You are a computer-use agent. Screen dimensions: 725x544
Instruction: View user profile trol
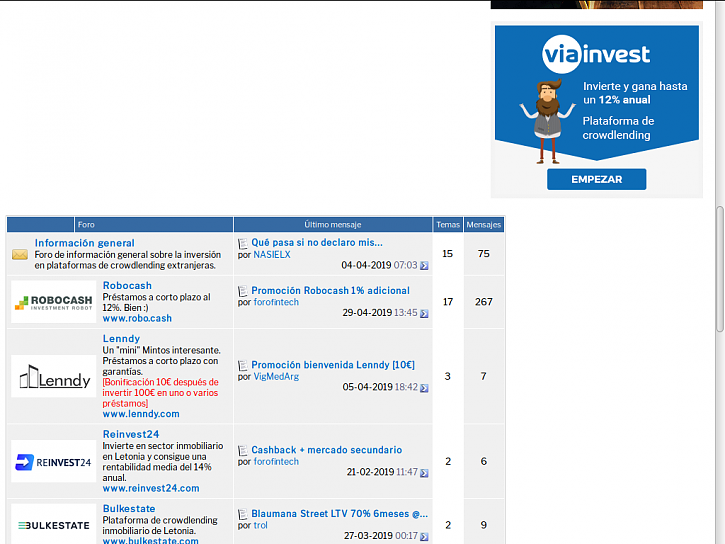click(x=260, y=526)
